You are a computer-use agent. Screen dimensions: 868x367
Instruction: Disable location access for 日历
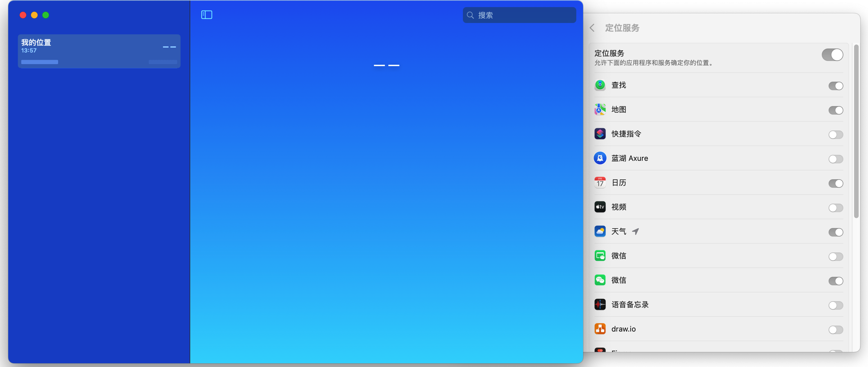835,184
